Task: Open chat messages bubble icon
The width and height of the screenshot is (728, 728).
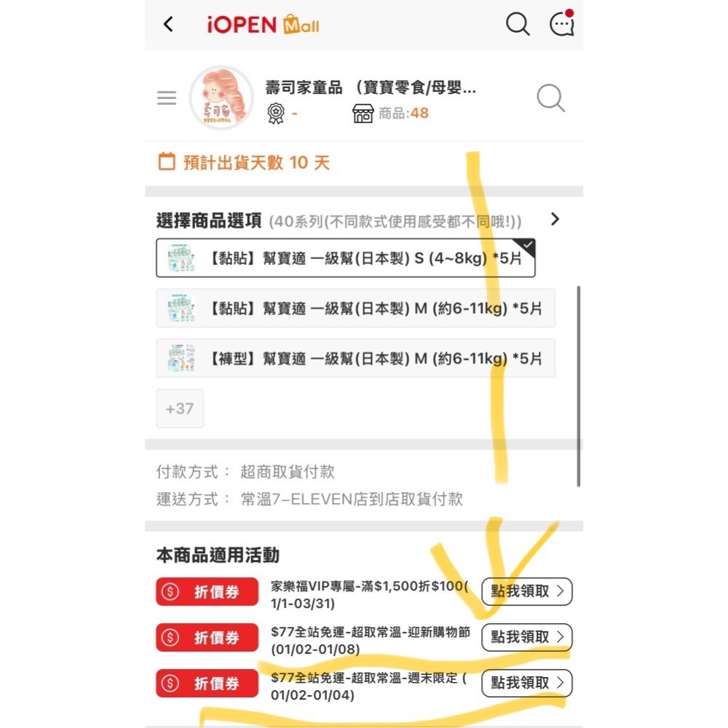Action: pos(562,23)
